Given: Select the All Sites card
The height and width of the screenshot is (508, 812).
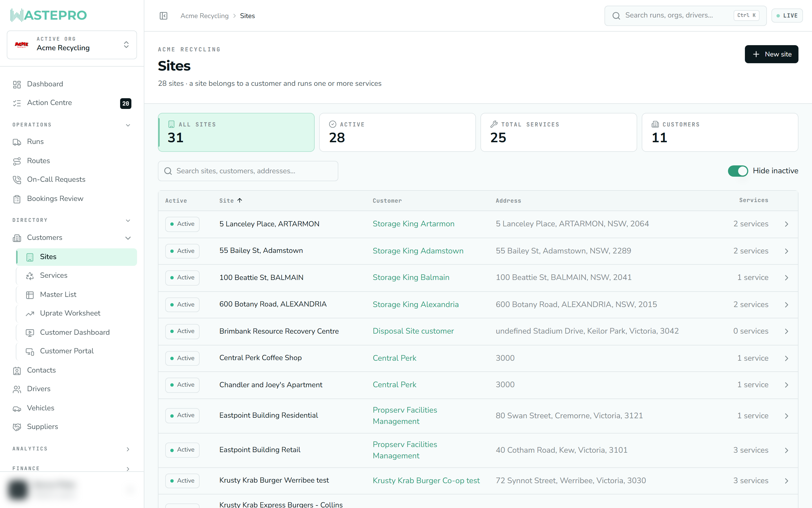Looking at the screenshot, I should point(236,132).
